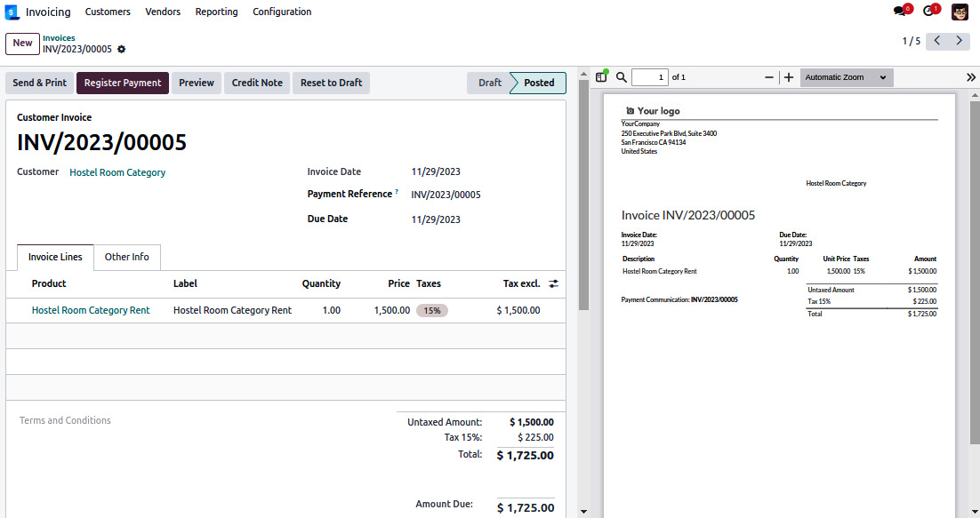Toggle optional columns in invoice lines table
980x518 pixels.
click(x=553, y=283)
